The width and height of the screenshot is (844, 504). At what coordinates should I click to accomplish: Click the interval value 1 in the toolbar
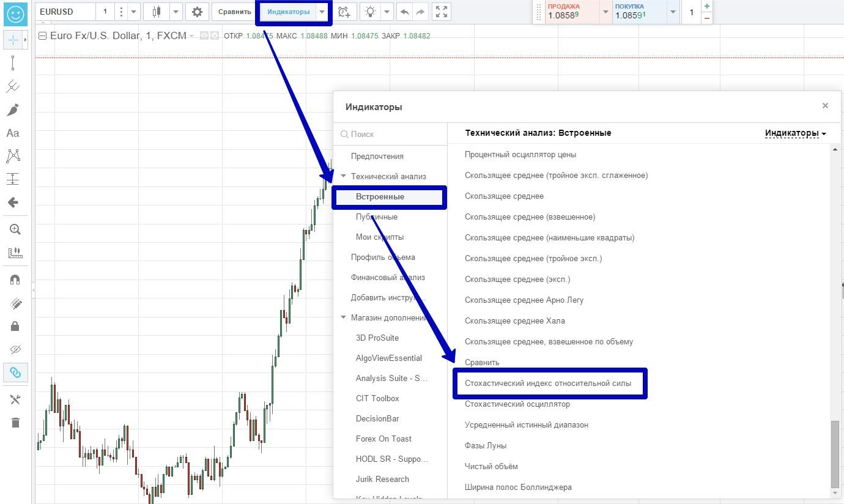pos(105,12)
